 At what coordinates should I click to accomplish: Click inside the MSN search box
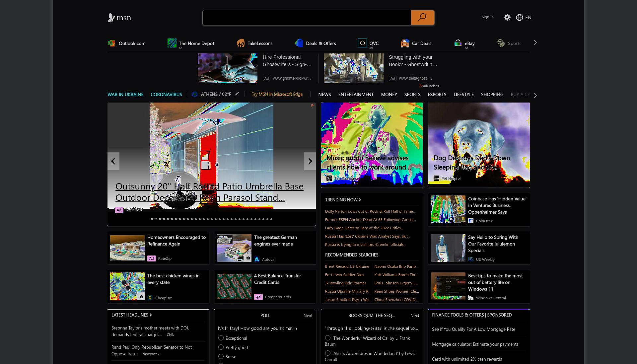click(x=307, y=18)
